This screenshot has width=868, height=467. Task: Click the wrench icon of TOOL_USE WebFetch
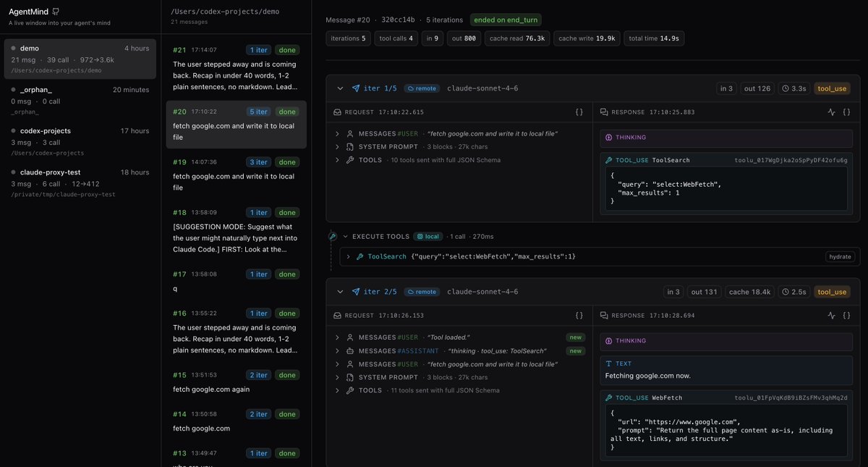point(609,397)
